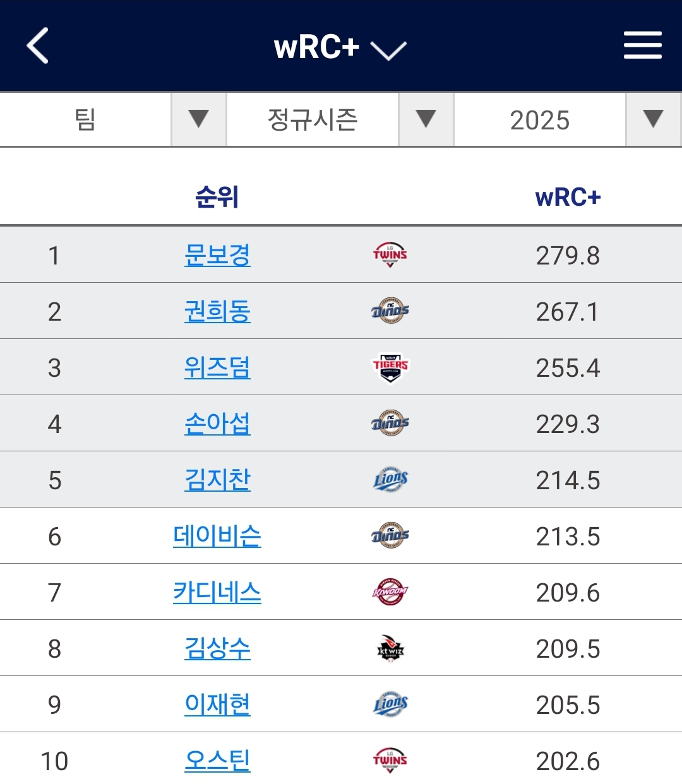Image resolution: width=682 pixels, height=784 pixels.
Task: Click Samsung Lions logo beside 이재현
Action: 390,704
